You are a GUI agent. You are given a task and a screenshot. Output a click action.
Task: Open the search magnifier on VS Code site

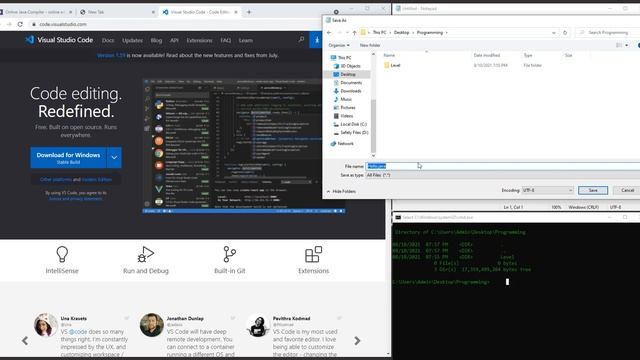pyautogui.click(x=301, y=40)
